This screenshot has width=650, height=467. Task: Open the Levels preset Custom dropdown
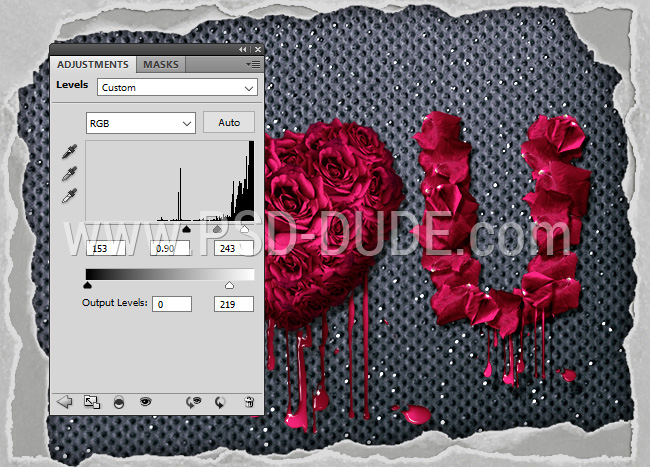177,88
